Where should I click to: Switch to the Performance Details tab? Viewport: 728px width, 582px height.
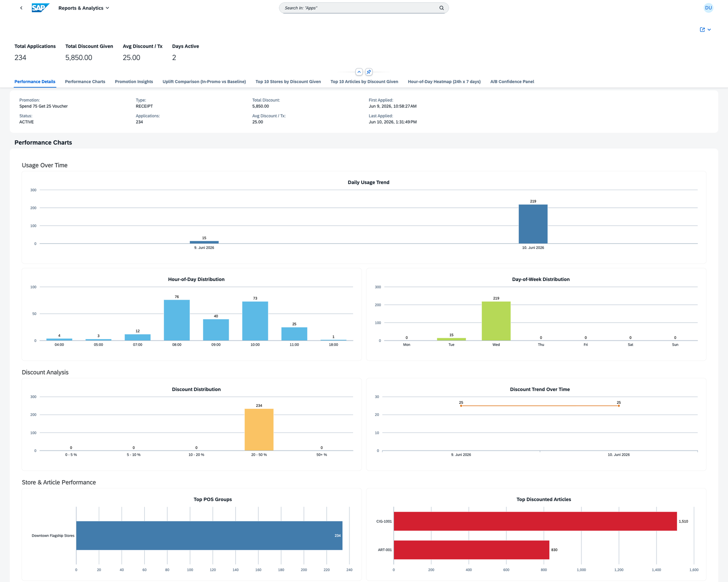coord(35,82)
